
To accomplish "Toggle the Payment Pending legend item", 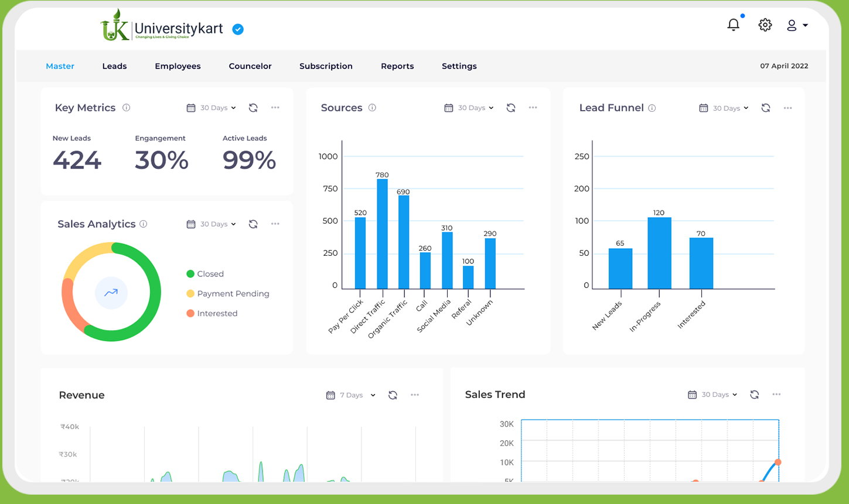I will tap(228, 294).
